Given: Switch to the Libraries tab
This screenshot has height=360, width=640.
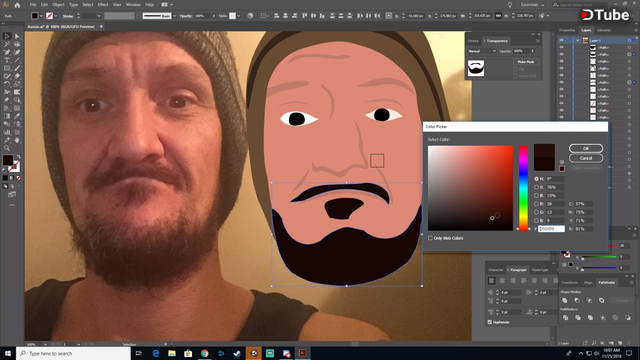Looking at the screenshot, I should point(604,30).
